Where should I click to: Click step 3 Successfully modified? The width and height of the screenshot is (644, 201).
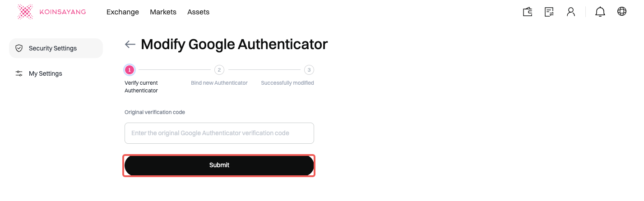tap(309, 70)
